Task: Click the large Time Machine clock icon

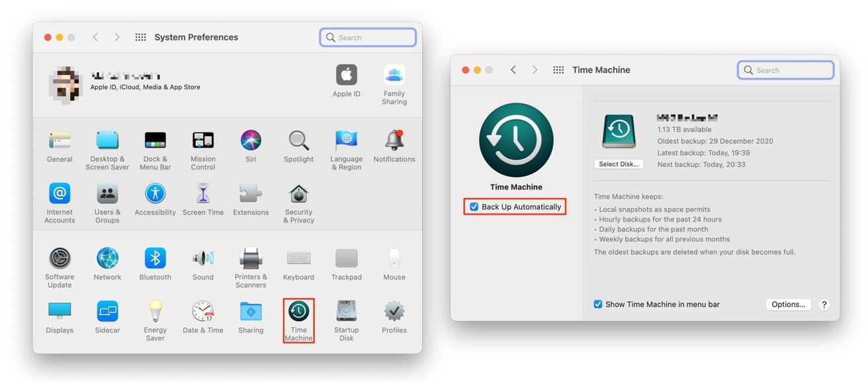Action: tap(516, 140)
